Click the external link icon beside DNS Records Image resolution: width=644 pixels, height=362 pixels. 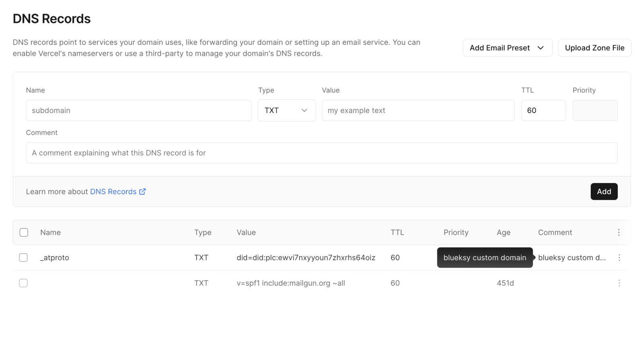pos(142,192)
